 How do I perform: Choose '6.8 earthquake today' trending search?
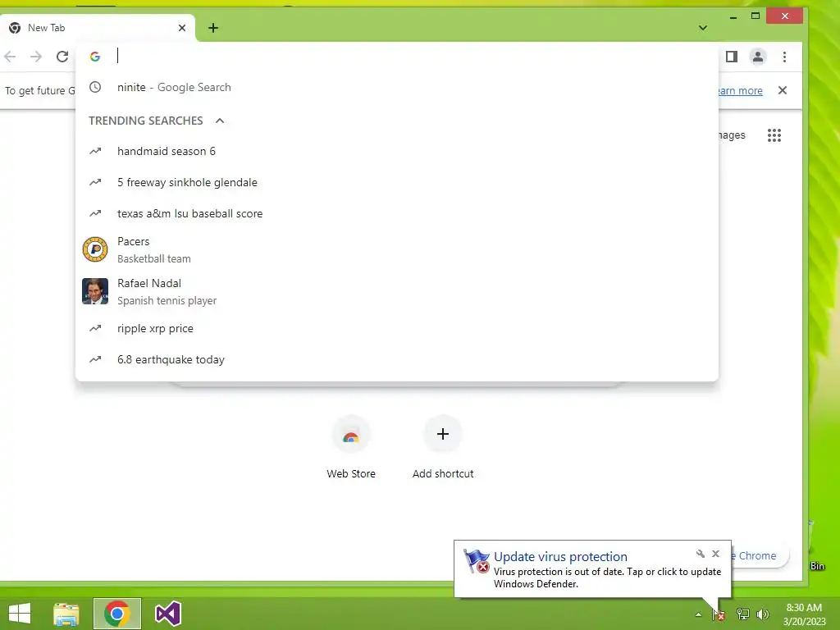[397, 359]
